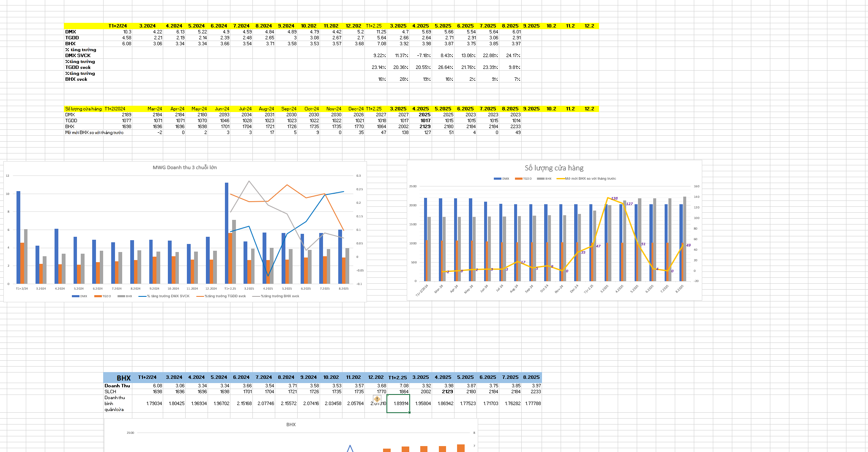The width and height of the screenshot is (868, 452).
Task: Select the TGDD store count cell 1077
Action: tap(118, 121)
